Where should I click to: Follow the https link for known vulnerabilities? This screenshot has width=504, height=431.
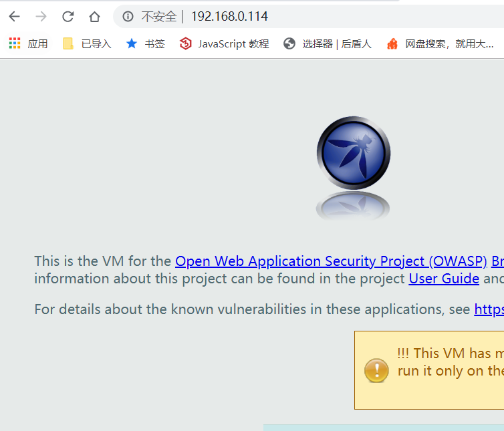click(x=489, y=309)
